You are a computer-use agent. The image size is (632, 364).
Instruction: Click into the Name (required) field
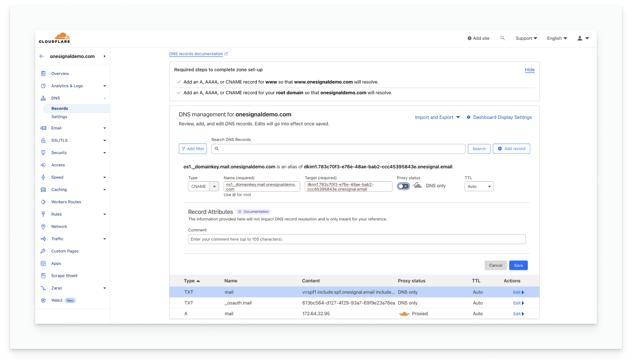(262, 186)
